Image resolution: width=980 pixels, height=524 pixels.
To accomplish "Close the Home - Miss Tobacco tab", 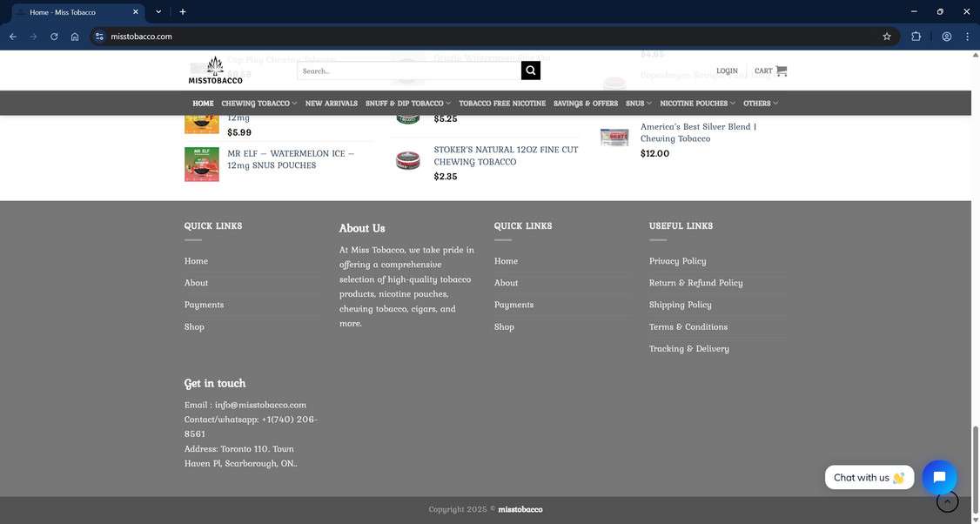I will click(136, 12).
